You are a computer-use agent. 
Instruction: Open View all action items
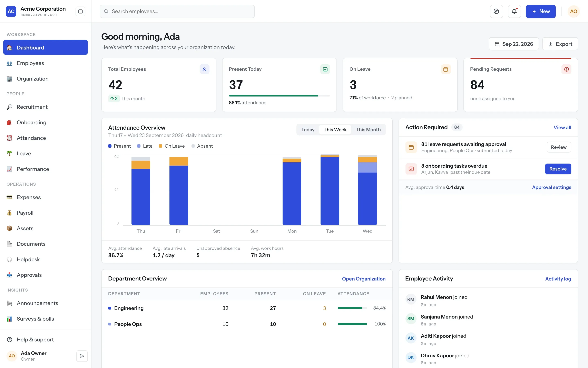tap(562, 128)
